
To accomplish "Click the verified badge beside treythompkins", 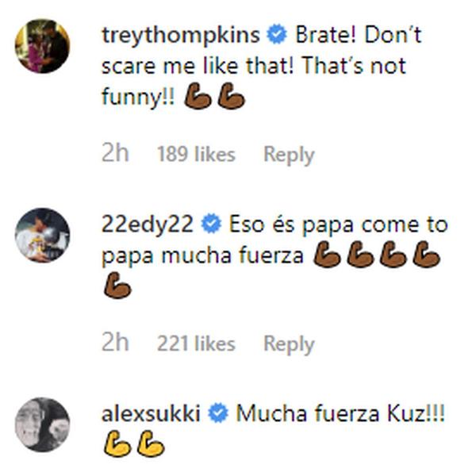I will click(x=277, y=35).
